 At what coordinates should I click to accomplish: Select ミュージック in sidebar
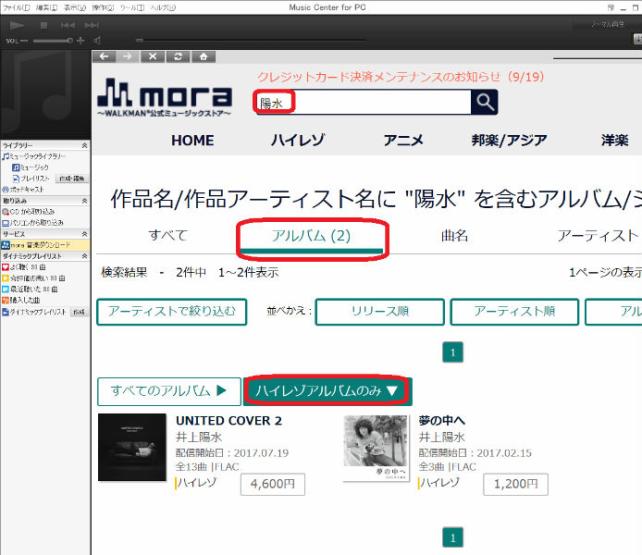(x=30, y=167)
